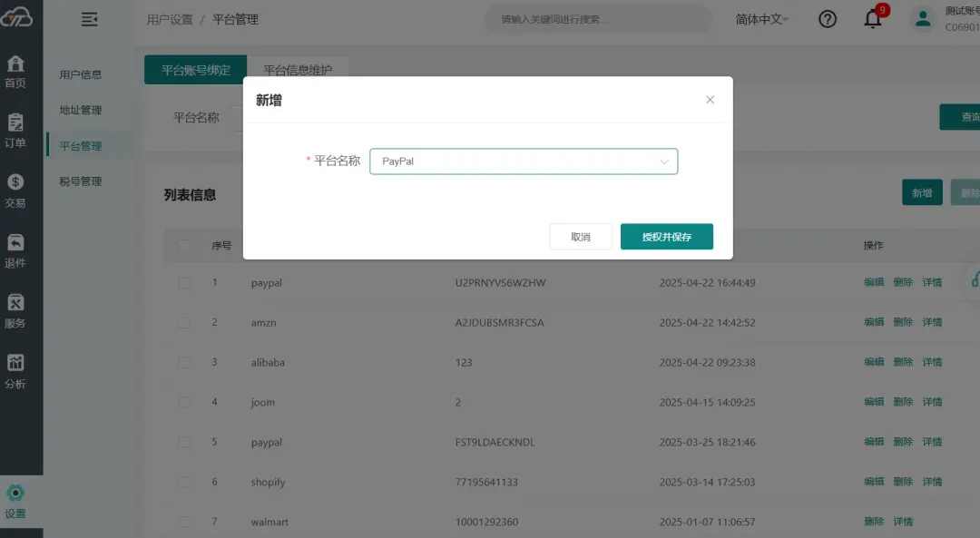Click the 首页 home icon in sidebar
This screenshot has height=538, width=980.
(x=15, y=64)
